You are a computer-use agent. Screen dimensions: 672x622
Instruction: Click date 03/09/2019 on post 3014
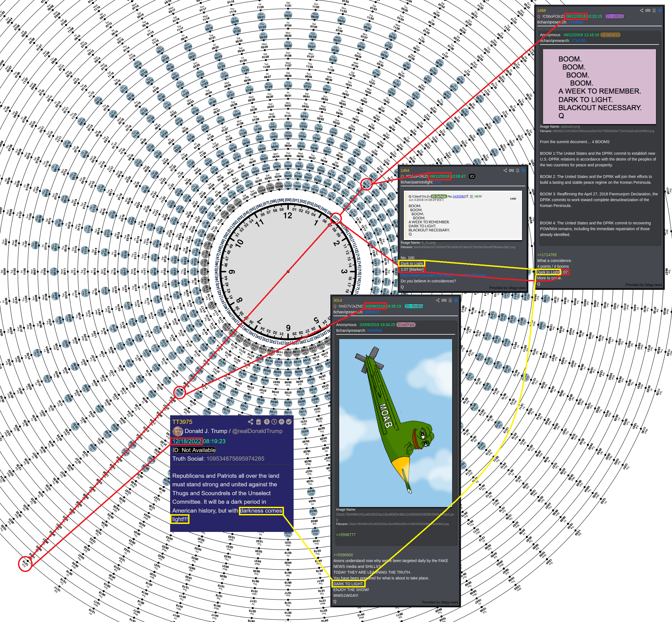375,306
